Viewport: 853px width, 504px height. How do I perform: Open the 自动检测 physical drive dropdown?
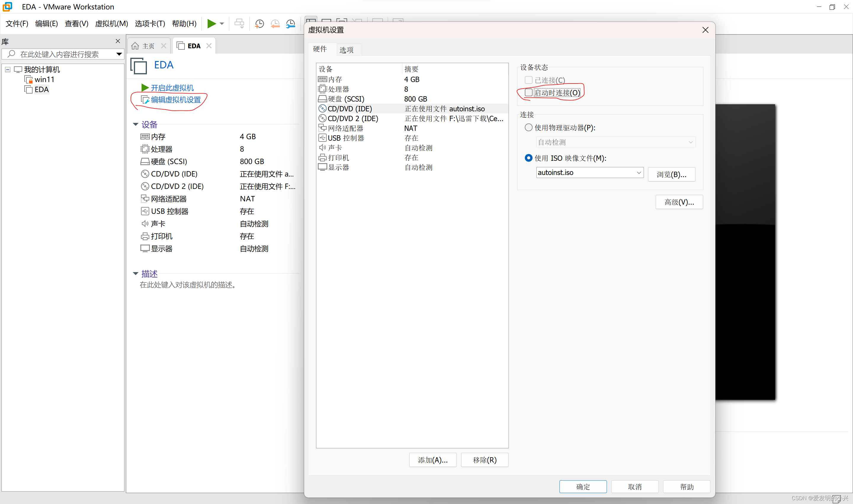[615, 142]
